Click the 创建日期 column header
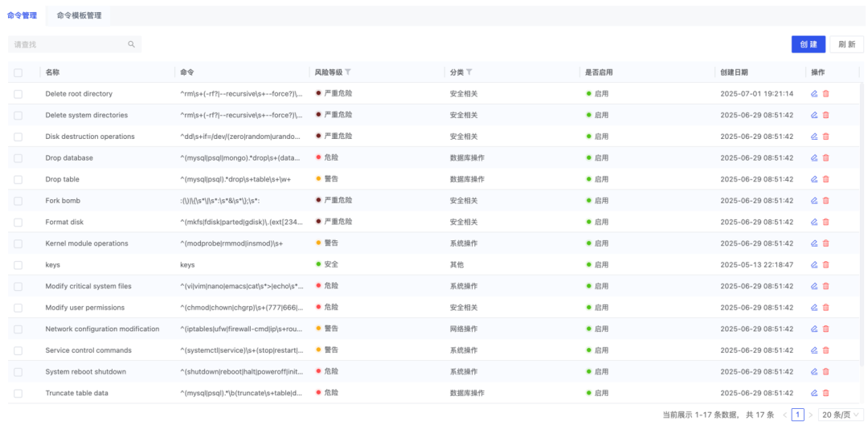Screen dimensions: 868x425 (735, 72)
